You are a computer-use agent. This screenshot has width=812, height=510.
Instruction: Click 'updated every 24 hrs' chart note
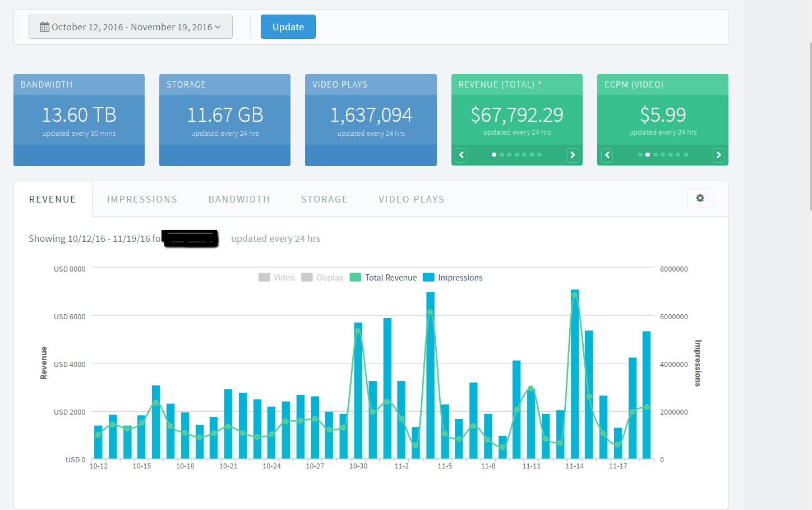(x=275, y=238)
